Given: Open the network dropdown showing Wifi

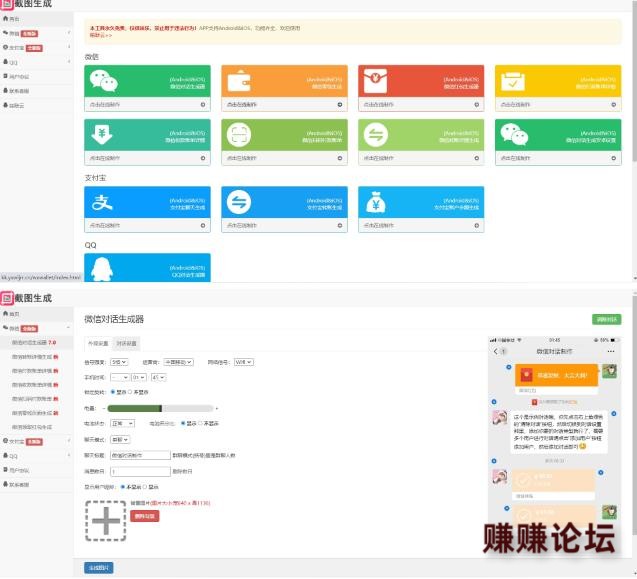Looking at the screenshot, I should pos(244,362).
